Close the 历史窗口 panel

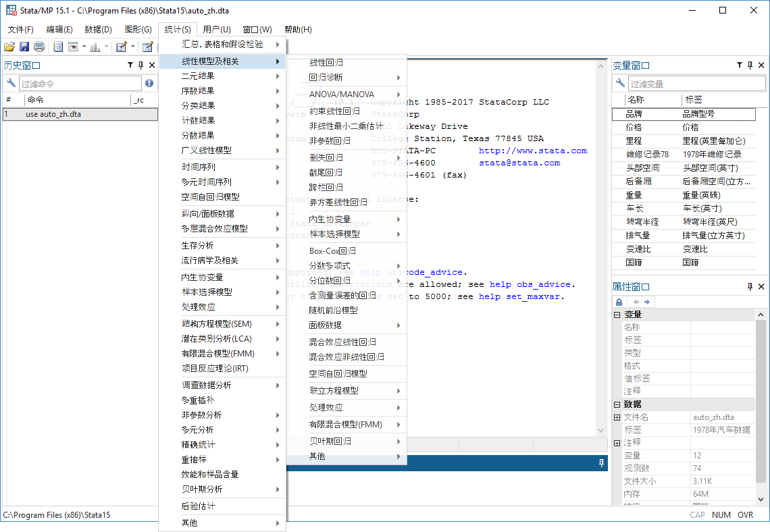152,65
